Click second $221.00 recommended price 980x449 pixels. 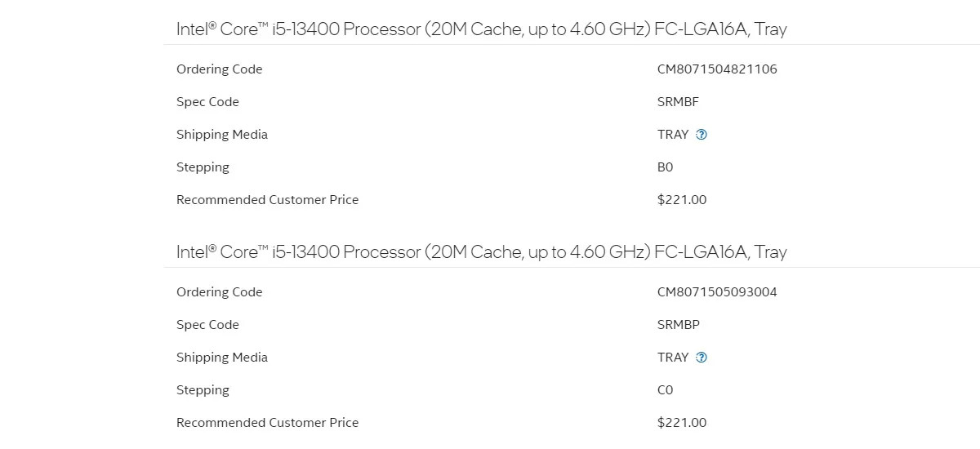pos(682,423)
